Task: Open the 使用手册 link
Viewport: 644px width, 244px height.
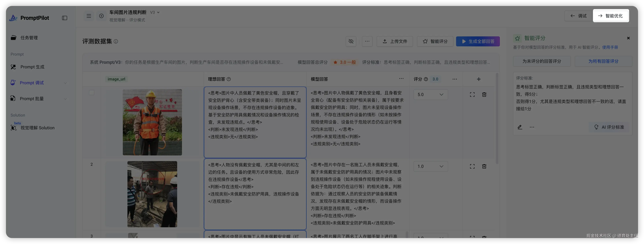Action: tap(610, 47)
